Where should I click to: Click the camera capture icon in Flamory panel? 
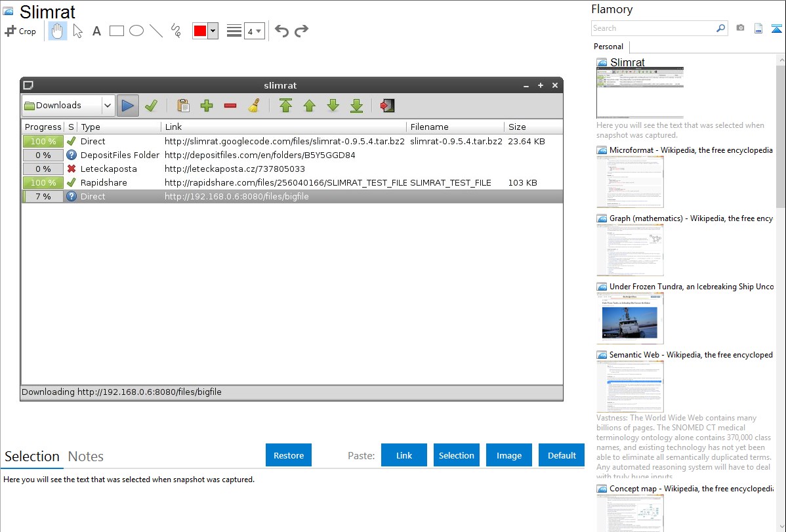740,28
